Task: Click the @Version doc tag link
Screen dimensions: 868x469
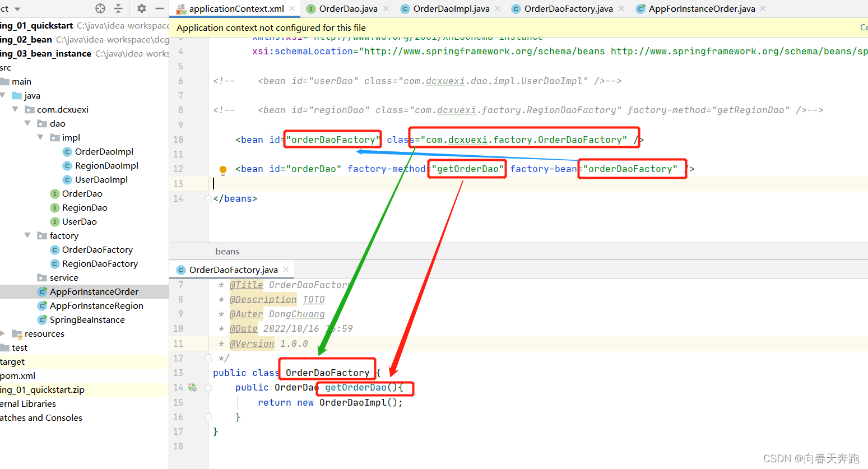Action: coord(252,343)
